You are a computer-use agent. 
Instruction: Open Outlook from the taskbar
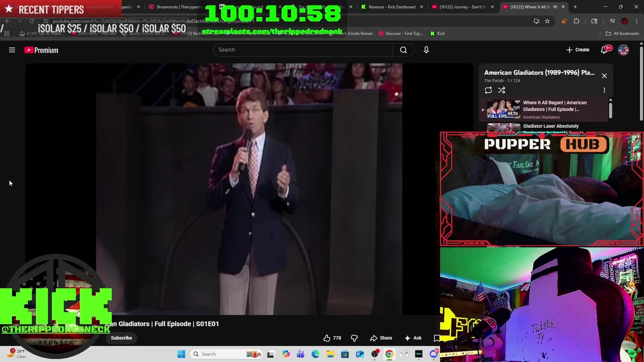(360, 354)
